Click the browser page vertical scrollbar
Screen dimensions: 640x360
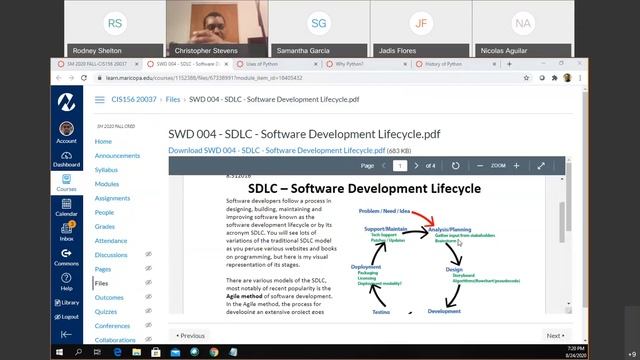585,200
